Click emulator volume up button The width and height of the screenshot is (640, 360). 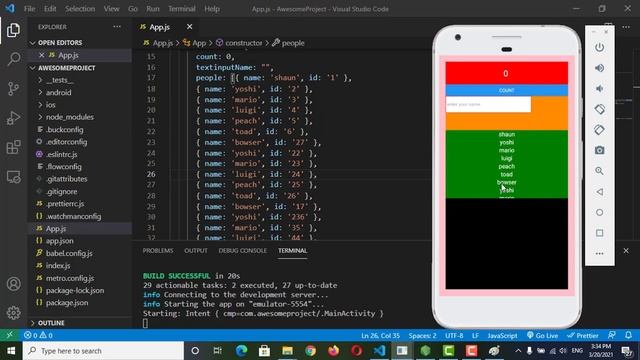(599, 68)
